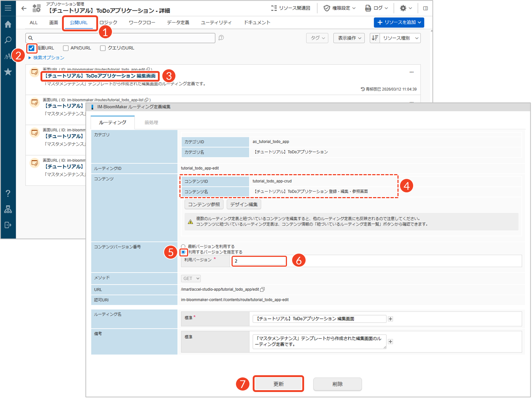This screenshot has height=400, width=532.
Task: Open the search icon in left sidebar
Action: pos(8,40)
